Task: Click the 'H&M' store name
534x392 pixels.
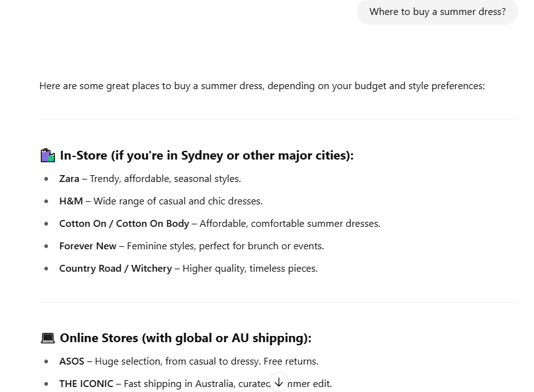Action: (71, 201)
